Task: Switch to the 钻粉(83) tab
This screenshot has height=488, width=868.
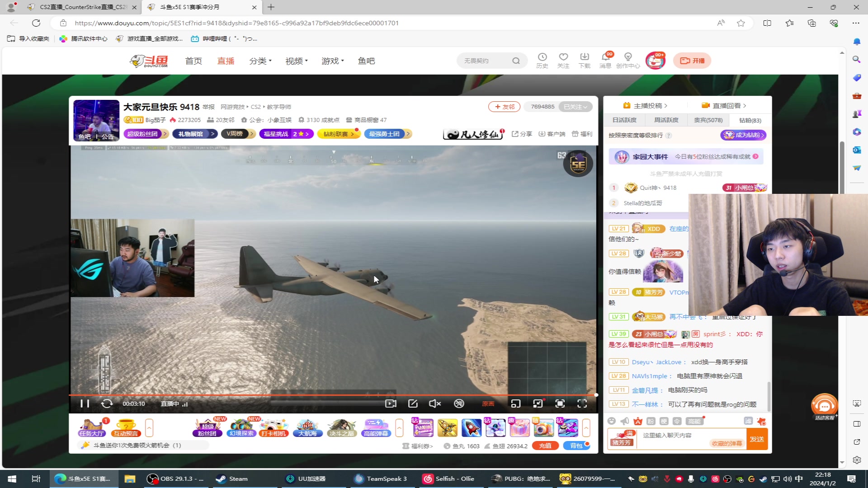Action: 750,120
